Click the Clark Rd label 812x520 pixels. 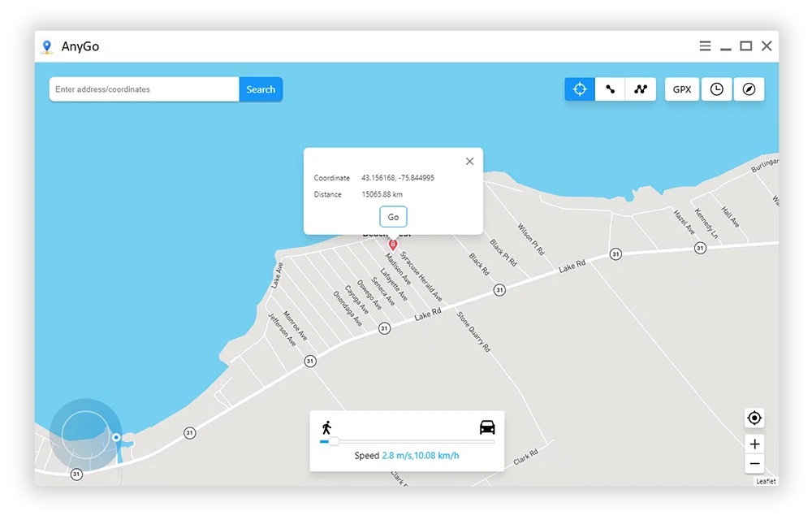click(x=525, y=457)
